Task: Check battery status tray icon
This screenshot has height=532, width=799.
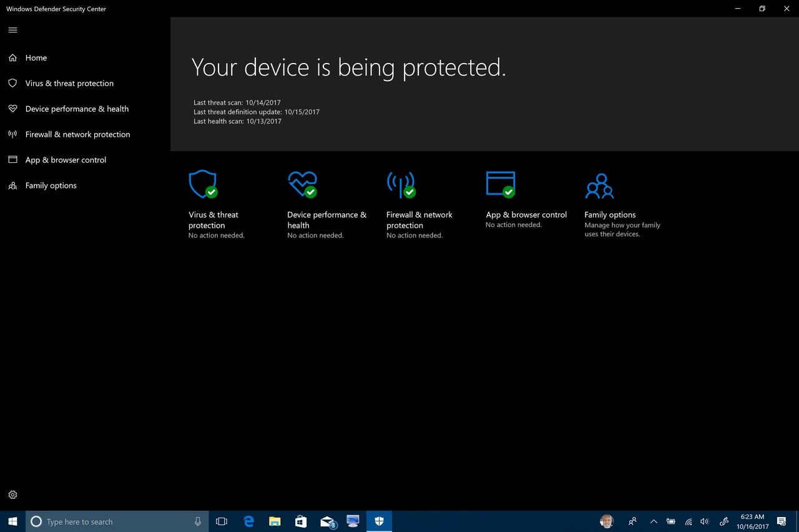Action: [671, 521]
